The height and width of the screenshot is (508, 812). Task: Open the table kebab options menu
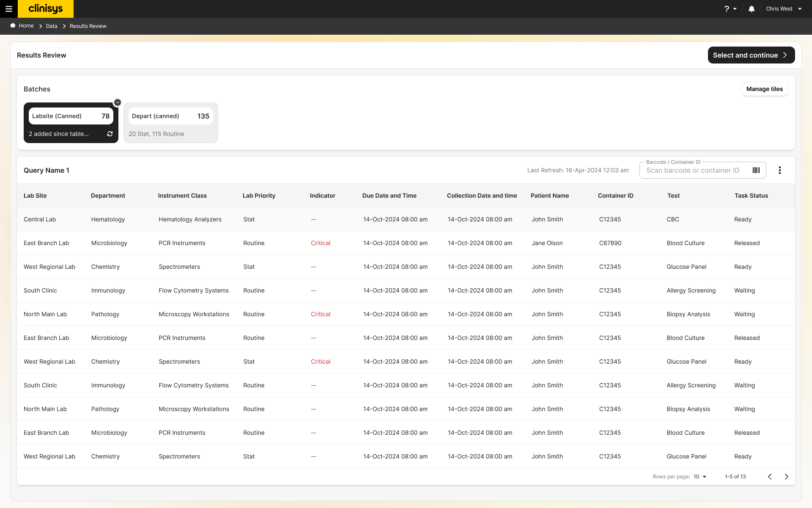click(x=780, y=170)
